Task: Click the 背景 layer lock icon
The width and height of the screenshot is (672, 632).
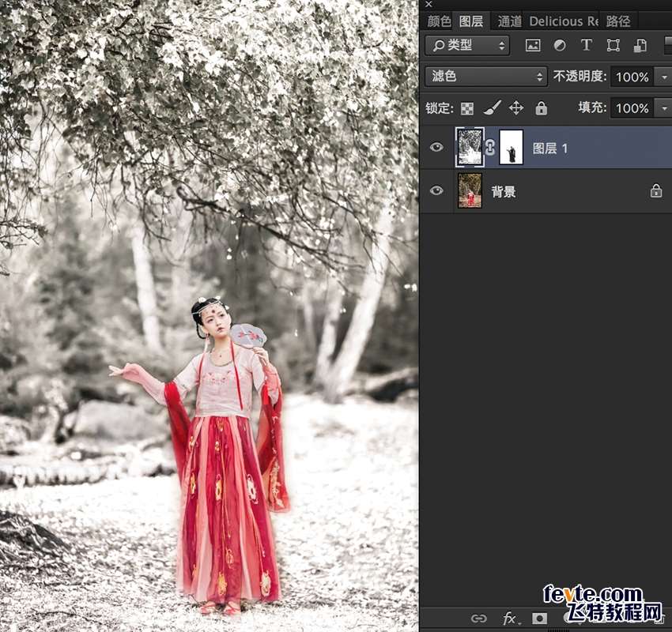Action: [655, 190]
